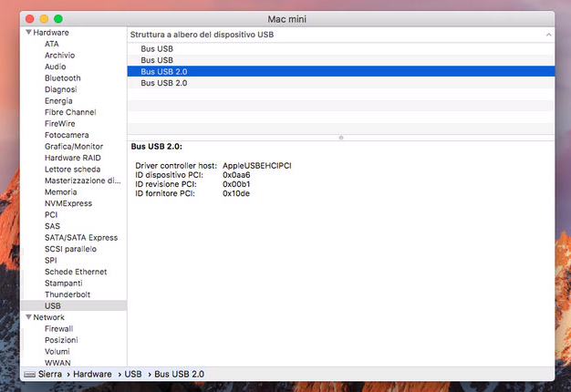The height and width of the screenshot is (392, 571).
Task: Click the Hardware section label
Action: pyautogui.click(x=51, y=33)
